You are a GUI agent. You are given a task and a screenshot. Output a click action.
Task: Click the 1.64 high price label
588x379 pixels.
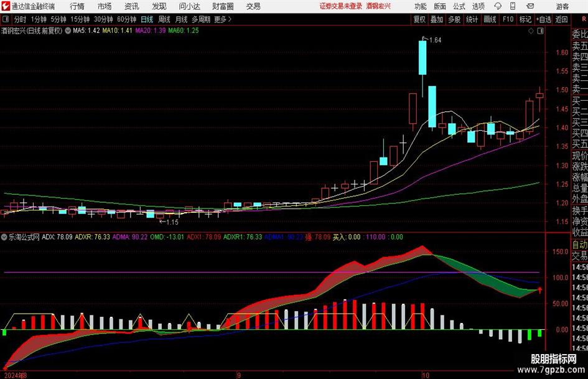coord(436,40)
